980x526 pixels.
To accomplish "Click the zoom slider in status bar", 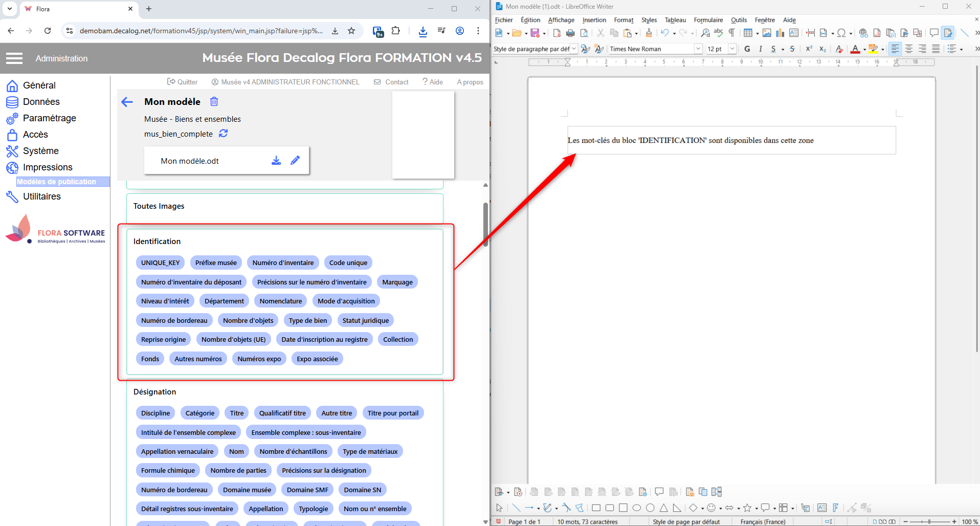I will click(x=929, y=521).
